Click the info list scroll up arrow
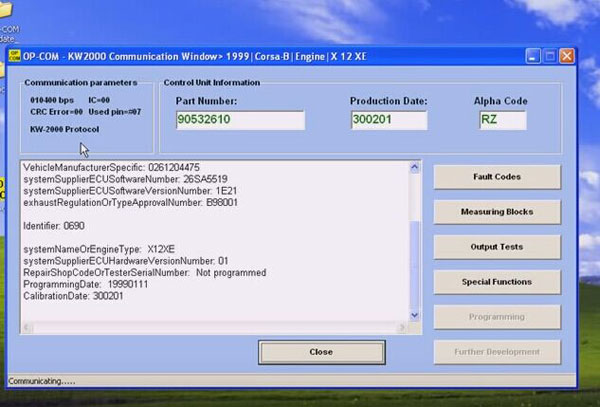Viewport: 600px width, 407px height. pyautogui.click(x=414, y=167)
